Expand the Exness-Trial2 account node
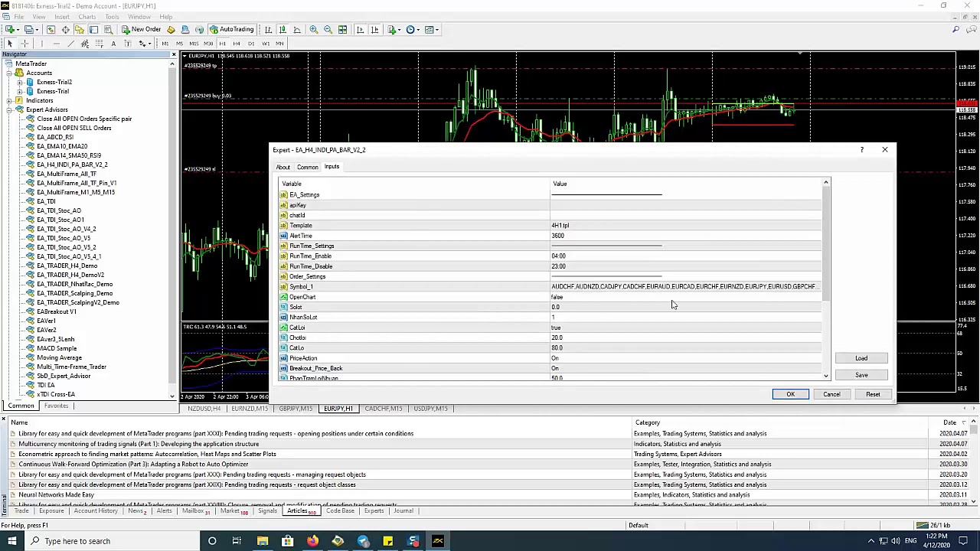Screen dimensions: 980x551 tap(19, 82)
